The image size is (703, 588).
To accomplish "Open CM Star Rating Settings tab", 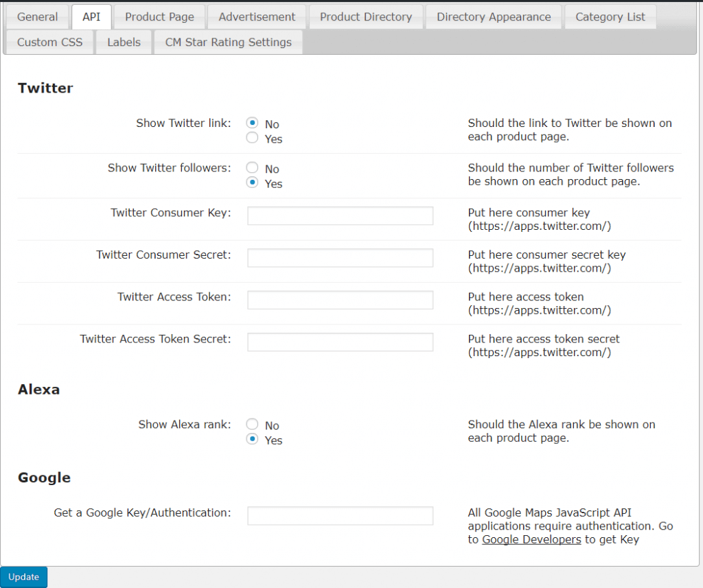I will click(228, 42).
